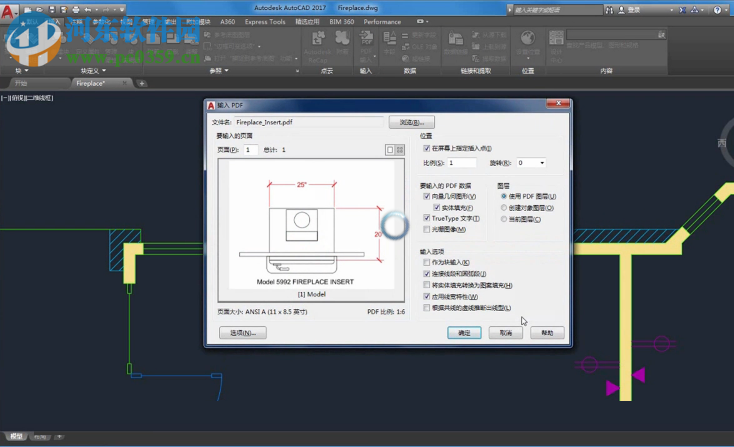Screen dimensions: 734x447
Task: Click the Help question mark icon in title bar
Action: (717, 10)
